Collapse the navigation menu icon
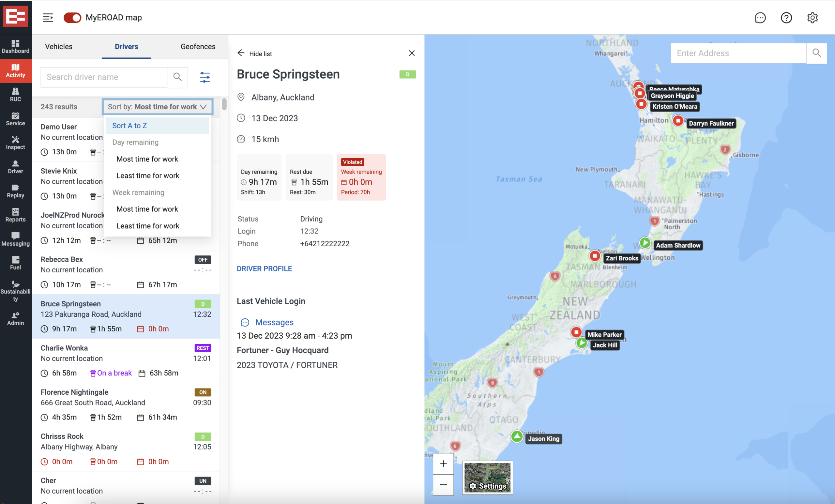Screen dimensions: 835x504 point(48,18)
